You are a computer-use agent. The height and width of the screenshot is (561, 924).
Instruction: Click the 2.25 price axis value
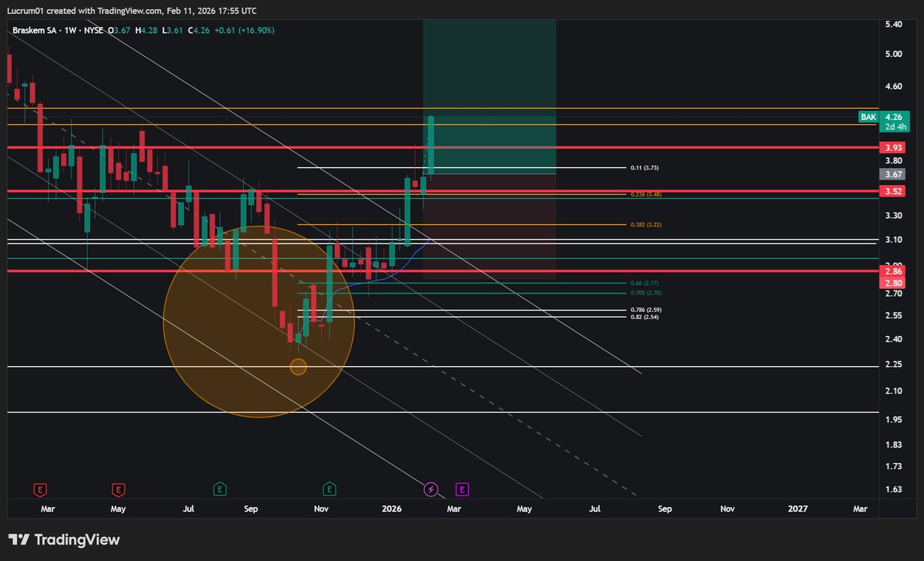[x=893, y=364]
